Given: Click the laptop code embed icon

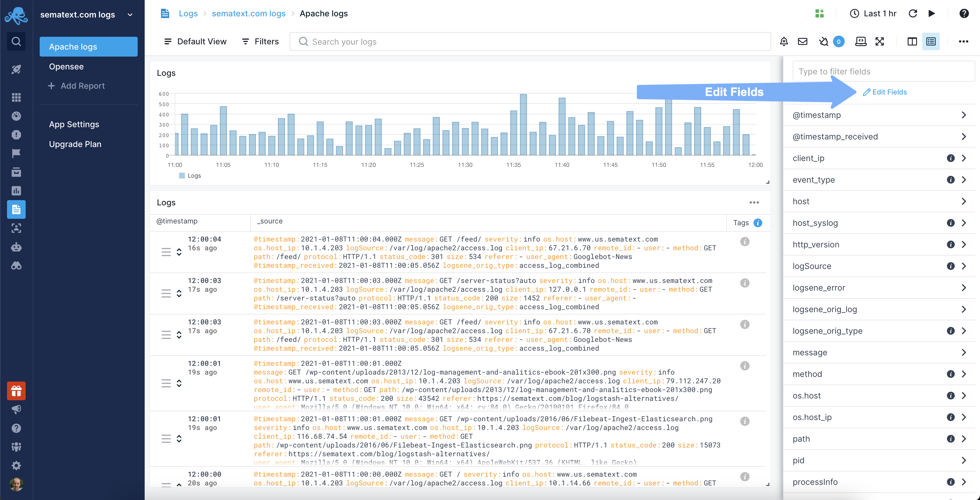Looking at the screenshot, I should (x=860, y=41).
